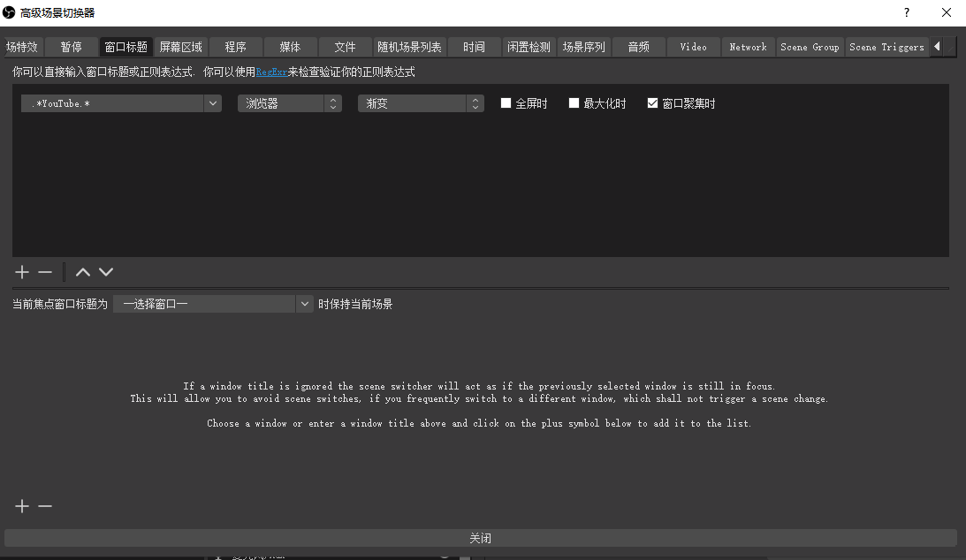Open the 渐变 transition dropdown
966x560 pixels.
pyautogui.click(x=421, y=103)
